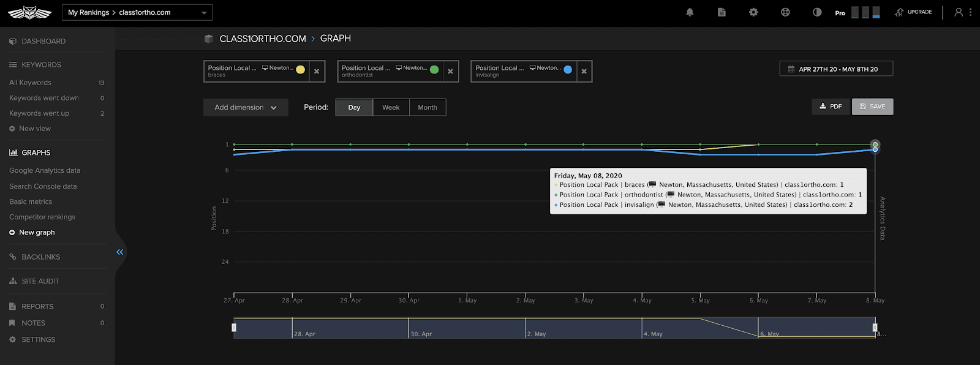
Task: Open the Site Audit section
Action: pyautogui.click(x=34, y=281)
